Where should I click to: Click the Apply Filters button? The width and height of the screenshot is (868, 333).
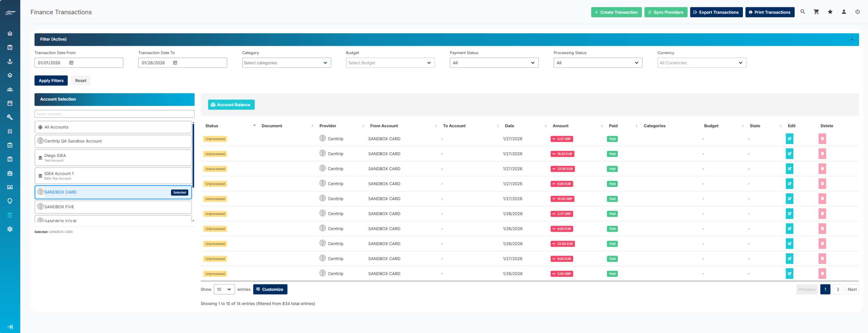pyautogui.click(x=51, y=80)
